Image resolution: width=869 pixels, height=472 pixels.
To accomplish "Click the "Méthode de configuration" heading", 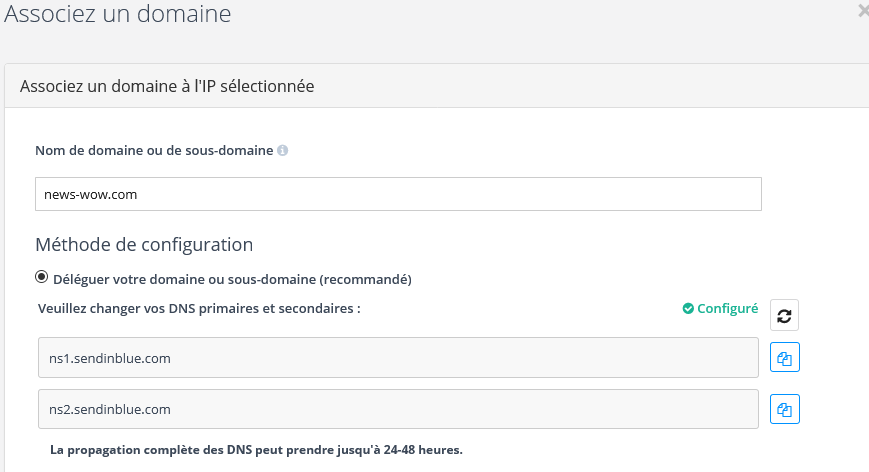I will tap(144, 244).
